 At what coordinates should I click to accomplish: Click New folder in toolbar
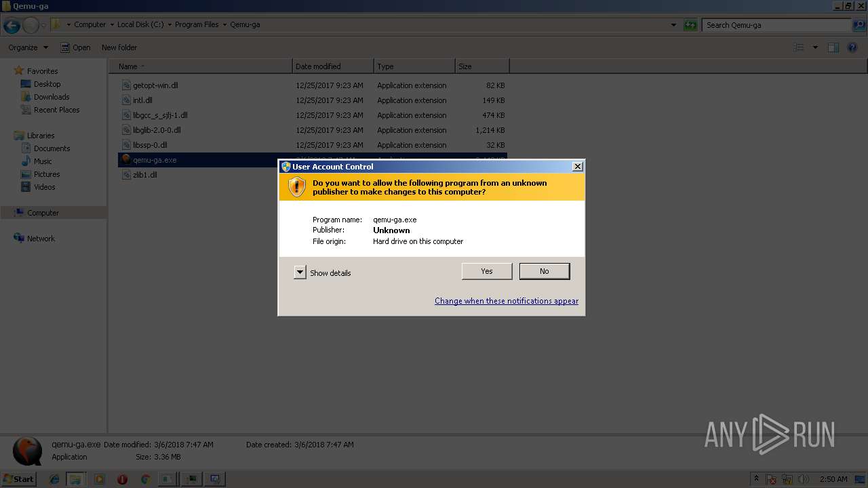pyautogui.click(x=119, y=47)
